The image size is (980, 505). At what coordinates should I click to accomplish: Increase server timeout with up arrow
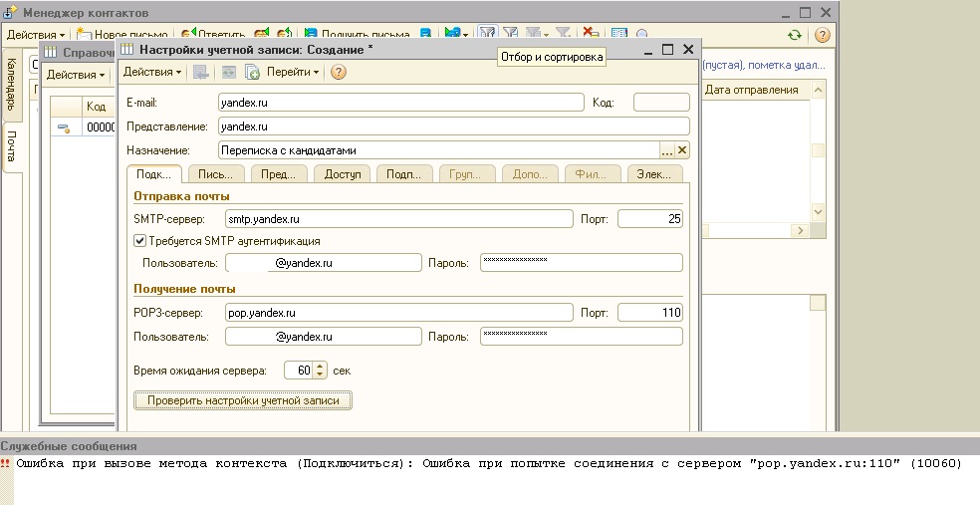(320, 367)
